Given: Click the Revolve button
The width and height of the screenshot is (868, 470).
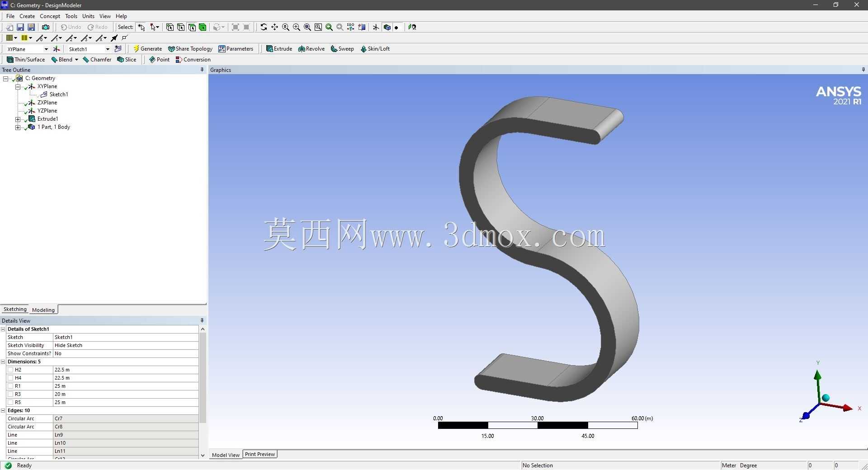Looking at the screenshot, I should [x=311, y=49].
